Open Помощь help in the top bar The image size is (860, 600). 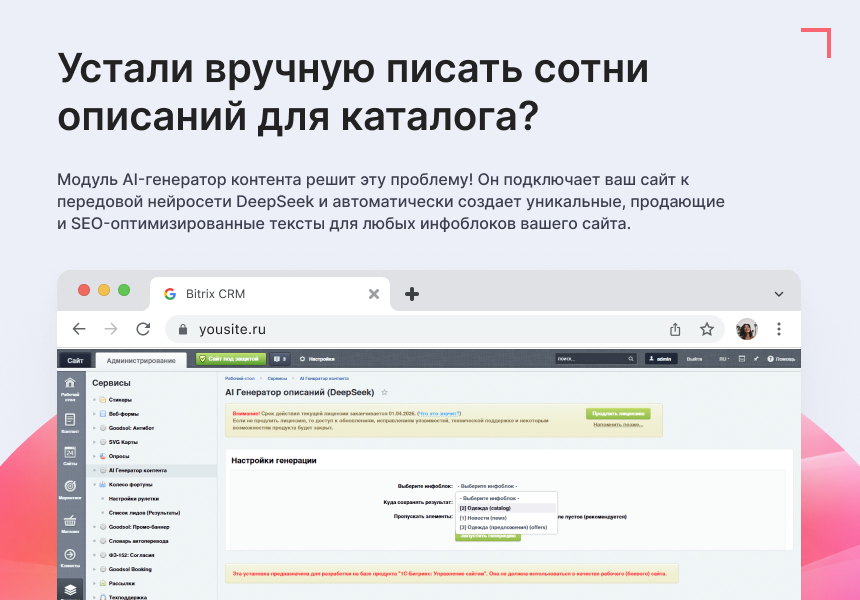781,359
